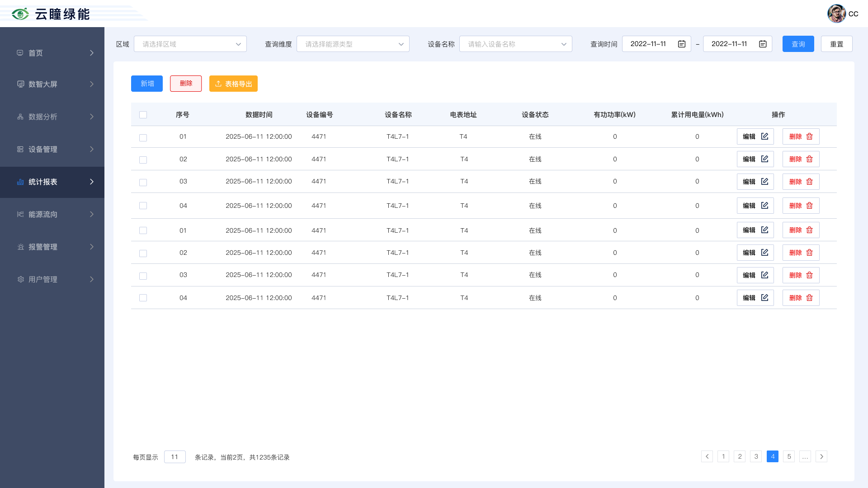
Task: Toggle the select-all checkbox in table header
Action: click(x=143, y=115)
